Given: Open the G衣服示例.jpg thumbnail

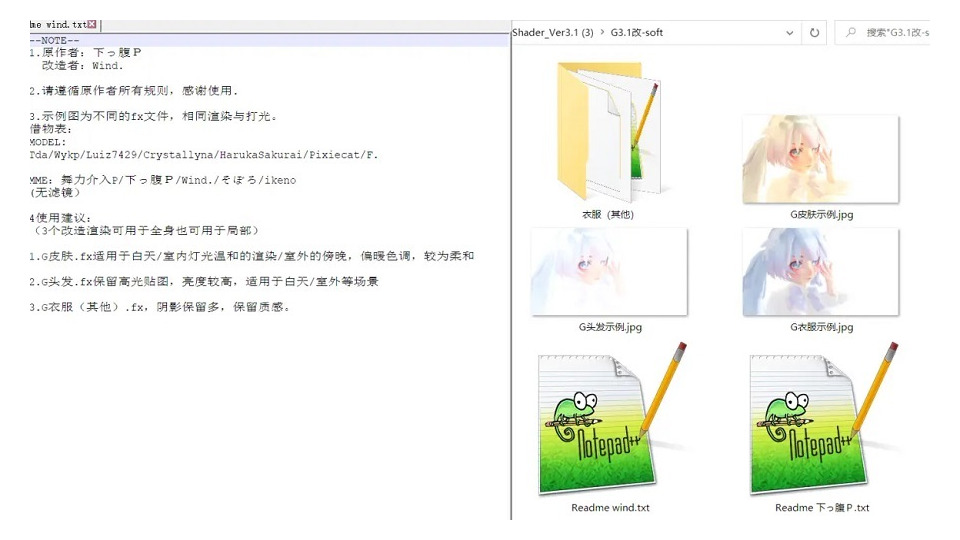Looking at the screenshot, I should pyautogui.click(x=820, y=272).
